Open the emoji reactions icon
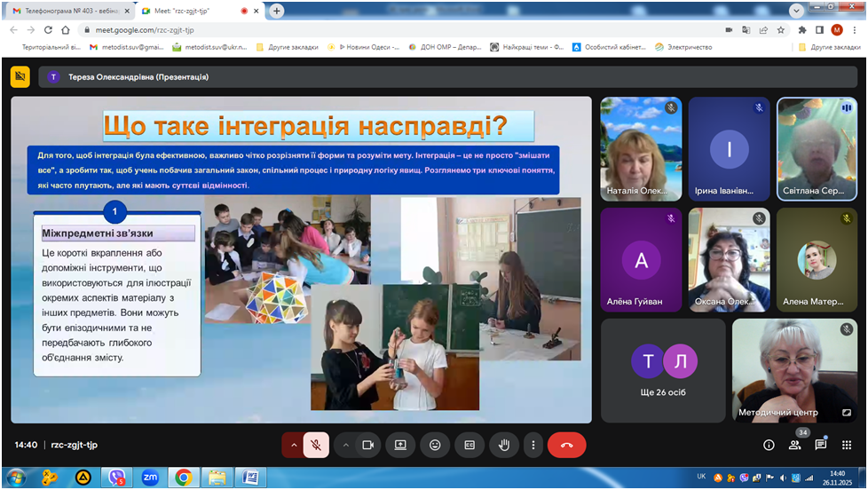 pyautogui.click(x=435, y=445)
